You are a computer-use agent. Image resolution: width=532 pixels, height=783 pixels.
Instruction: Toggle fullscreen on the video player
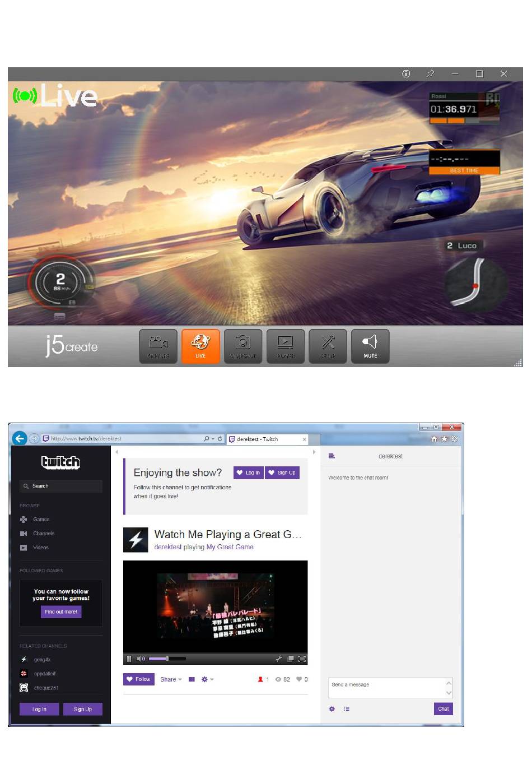tap(302, 659)
